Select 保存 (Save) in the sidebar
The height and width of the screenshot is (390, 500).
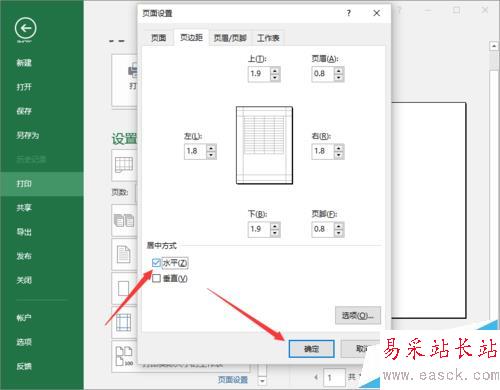[x=24, y=111]
